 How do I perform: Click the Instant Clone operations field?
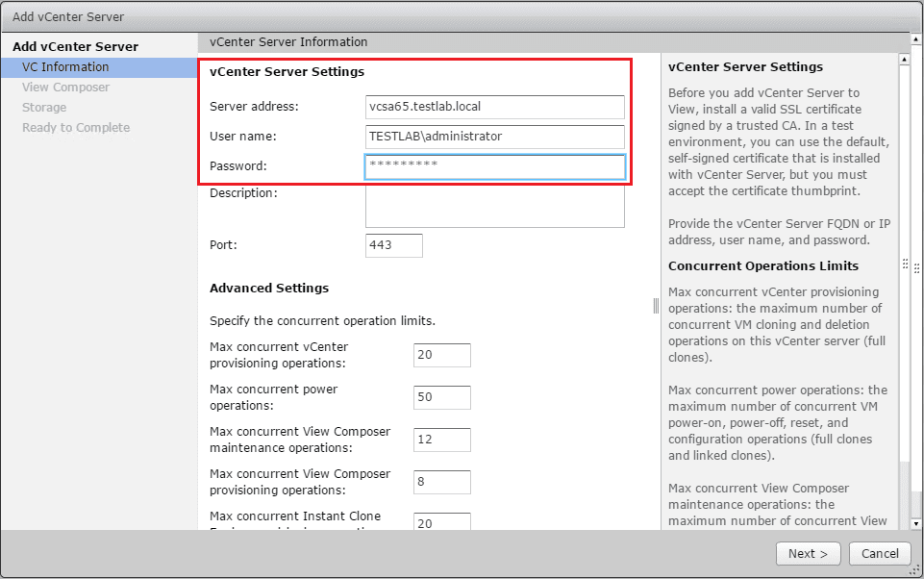[441, 521]
